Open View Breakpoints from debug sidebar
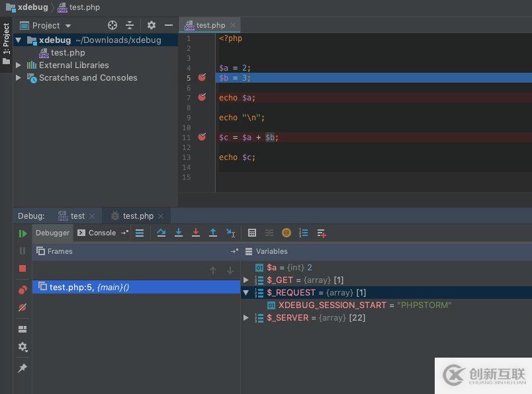The width and height of the screenshot is (532, 394). (22, 290)
